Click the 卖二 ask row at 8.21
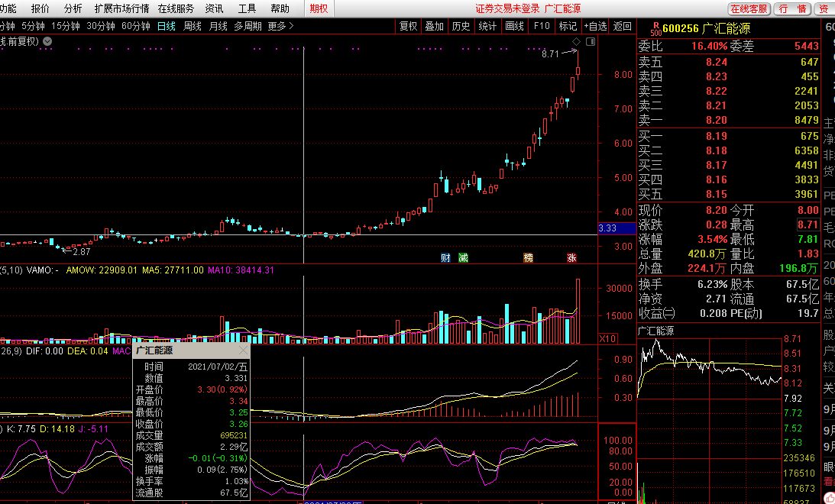 (729, 105)
